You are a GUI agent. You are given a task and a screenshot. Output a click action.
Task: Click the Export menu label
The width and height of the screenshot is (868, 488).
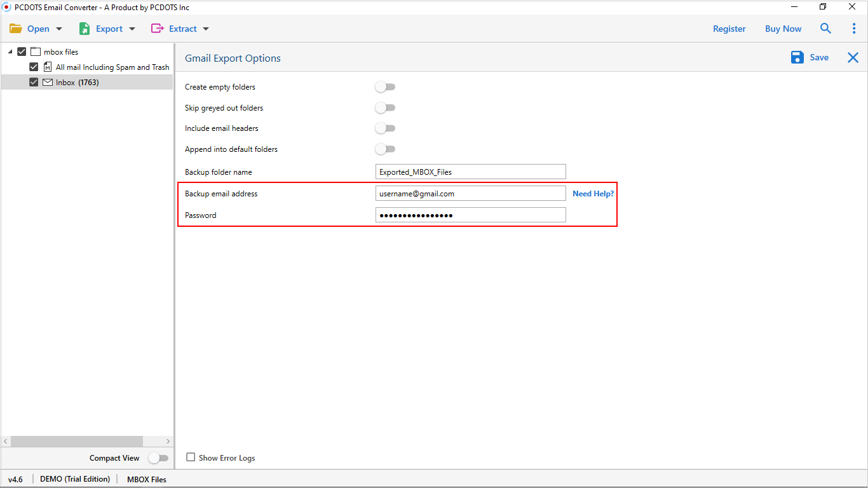[x=109, y=29]
